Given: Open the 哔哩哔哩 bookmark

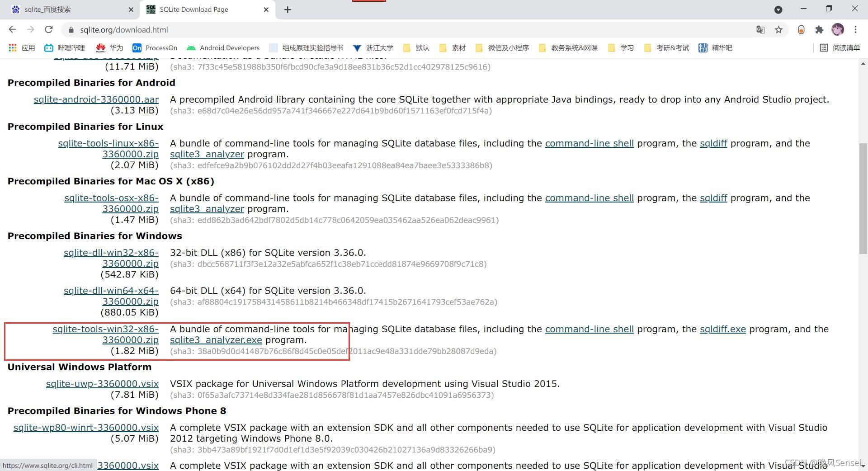Looking at the screenshot, I should pos(65,48).
